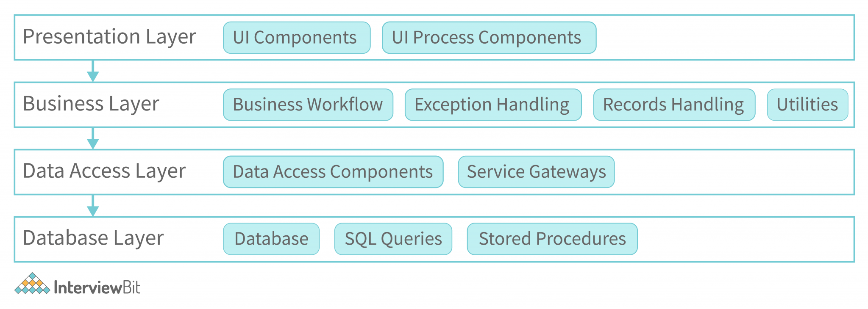Viewport: 868px width, 309px height.
Task: Click arrow from Presentation to Business Layer
Action: click(93, 71)
